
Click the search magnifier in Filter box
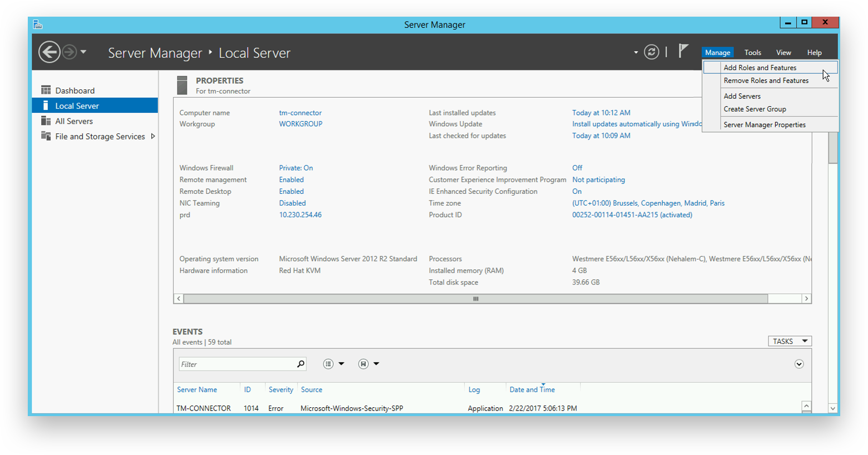click(x=301, y=364)
